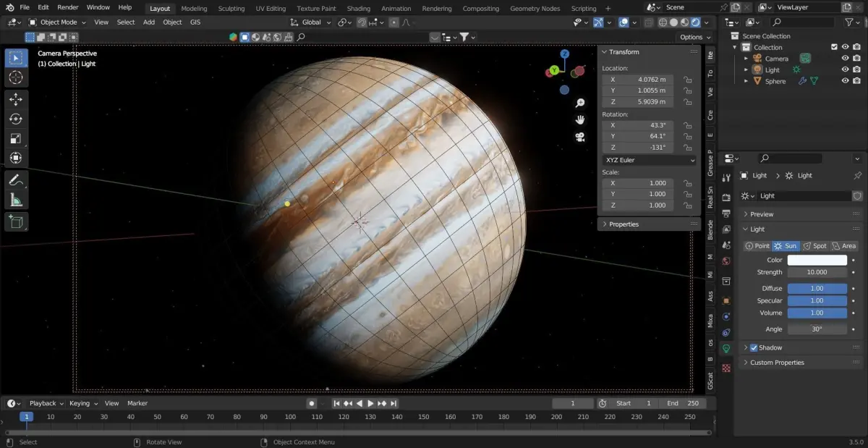This screenshot has width=868, height=448.
Task: Hide the Sphere object in the outliner
Action: (844, 81)
